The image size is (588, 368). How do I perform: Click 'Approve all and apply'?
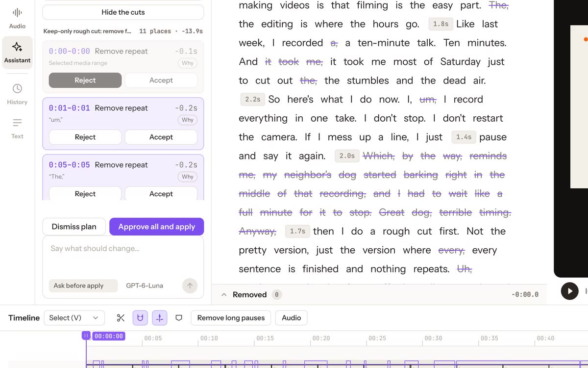(x=157, y=227)
